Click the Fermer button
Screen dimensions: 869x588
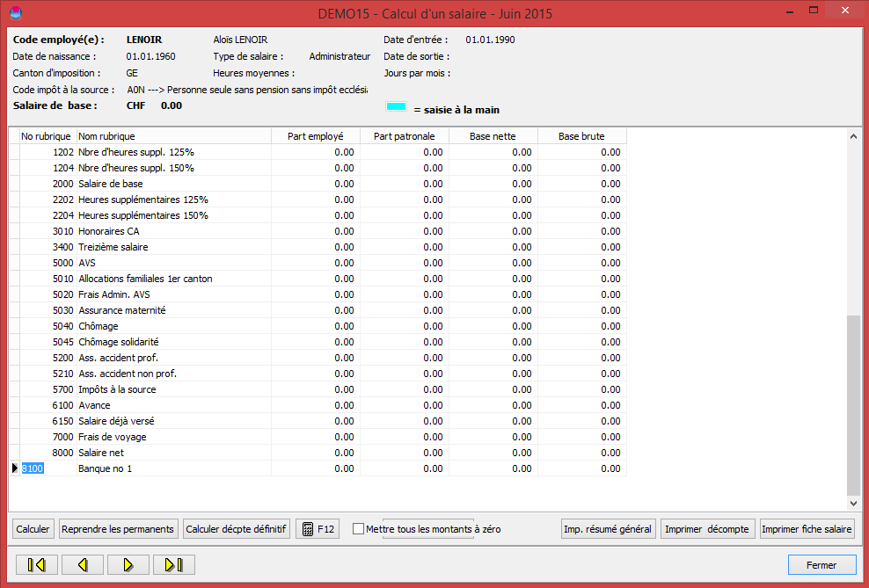tap(822, 565)
